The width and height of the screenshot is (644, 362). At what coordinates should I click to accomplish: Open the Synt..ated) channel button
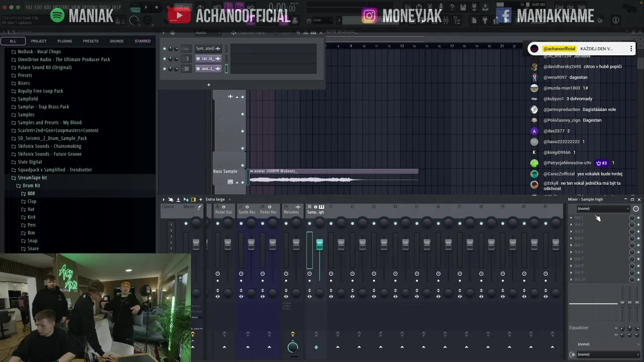tap(208, 48)
